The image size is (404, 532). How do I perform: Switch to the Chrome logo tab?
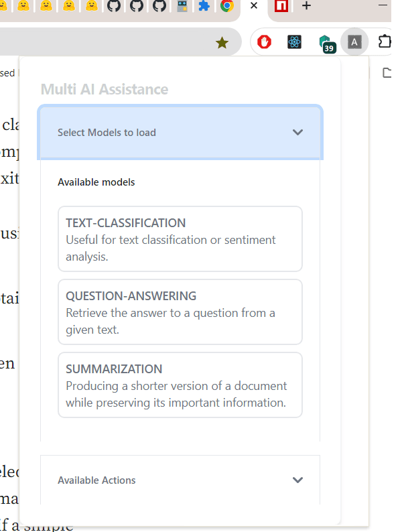(x=226, y=7)
